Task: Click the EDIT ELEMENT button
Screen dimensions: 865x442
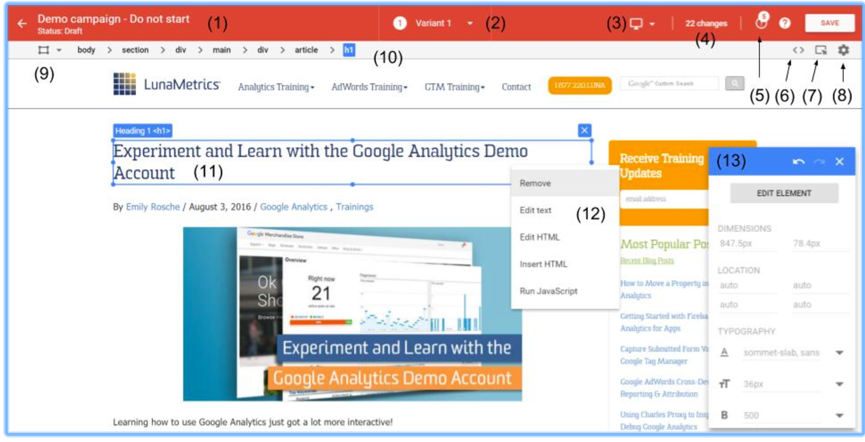Action: 784,193
